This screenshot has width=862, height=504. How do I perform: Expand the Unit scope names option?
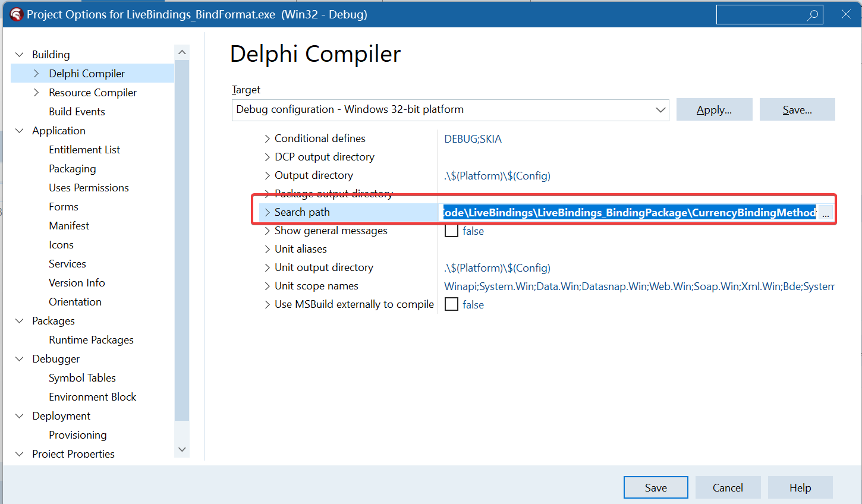click(267, 286)
